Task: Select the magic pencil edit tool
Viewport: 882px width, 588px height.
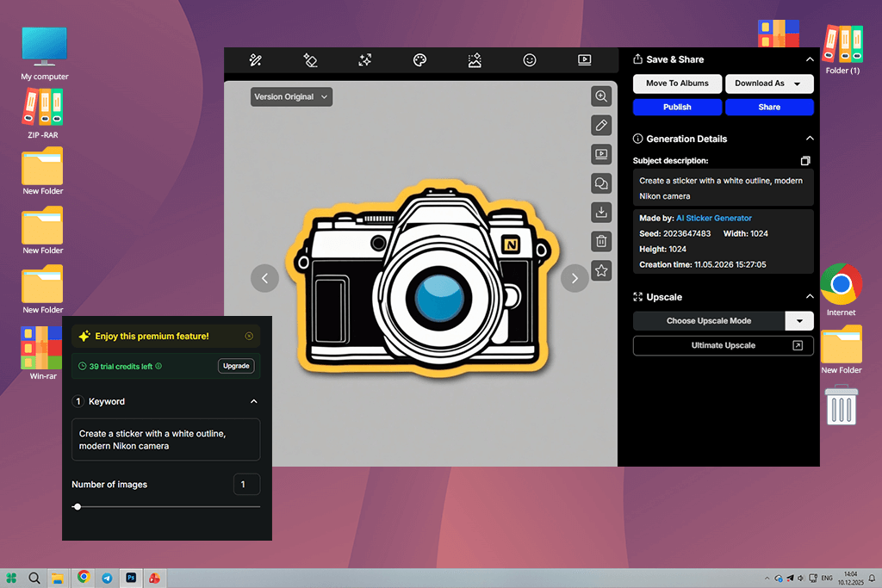Action: 255,60
